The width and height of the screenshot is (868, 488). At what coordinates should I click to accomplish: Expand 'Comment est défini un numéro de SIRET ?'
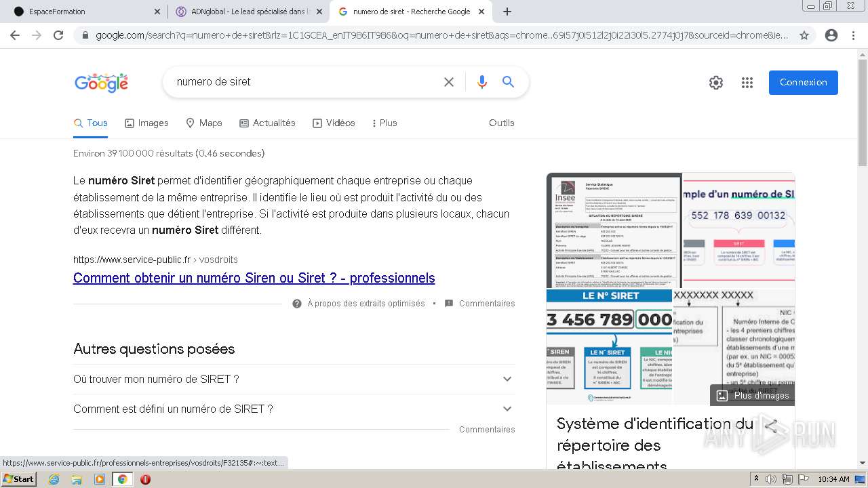(x=294, y=409)
